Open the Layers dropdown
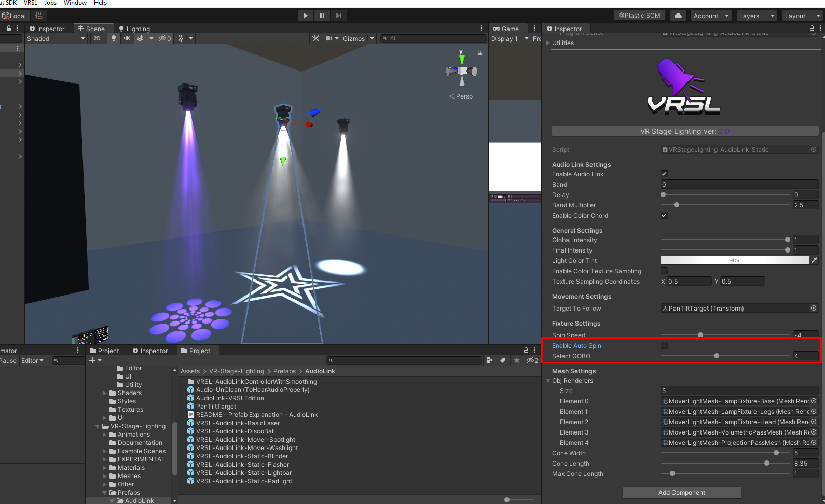 point(757,16)
